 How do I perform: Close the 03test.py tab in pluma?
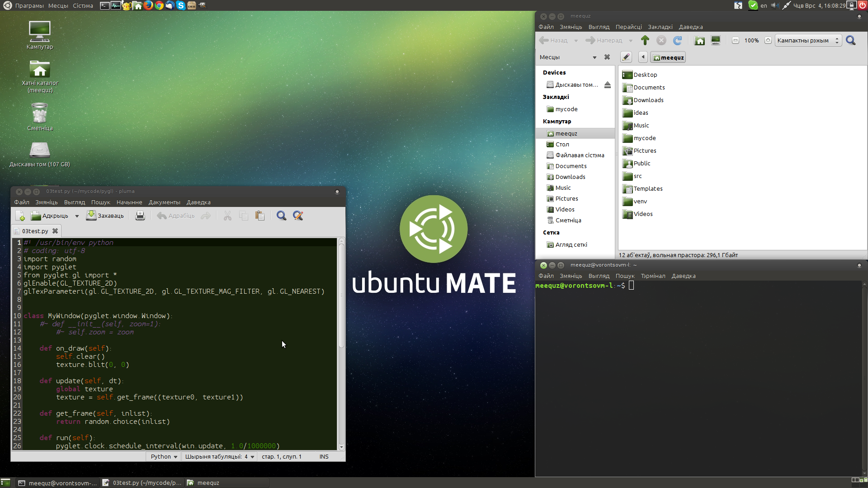click(55, 231)
